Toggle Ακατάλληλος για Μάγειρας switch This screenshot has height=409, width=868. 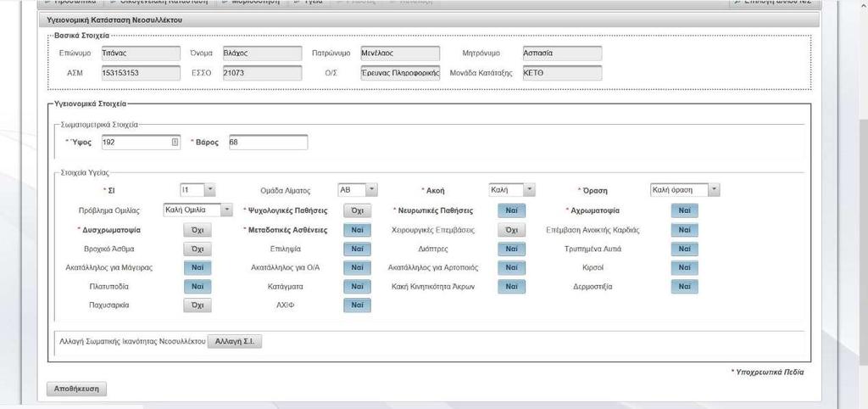tap(197, 267)
